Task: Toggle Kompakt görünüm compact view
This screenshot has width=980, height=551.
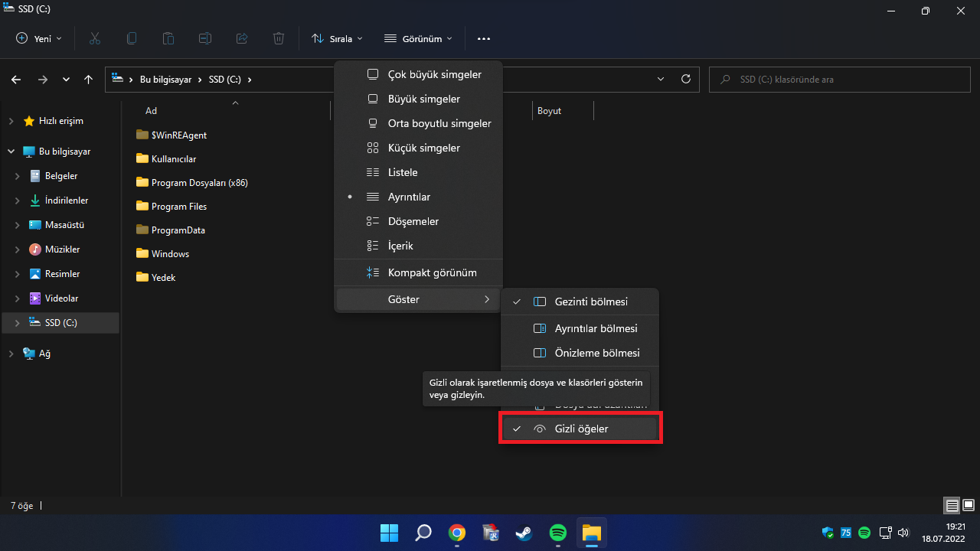Action: pyautogui.click(x=418, y=272)
